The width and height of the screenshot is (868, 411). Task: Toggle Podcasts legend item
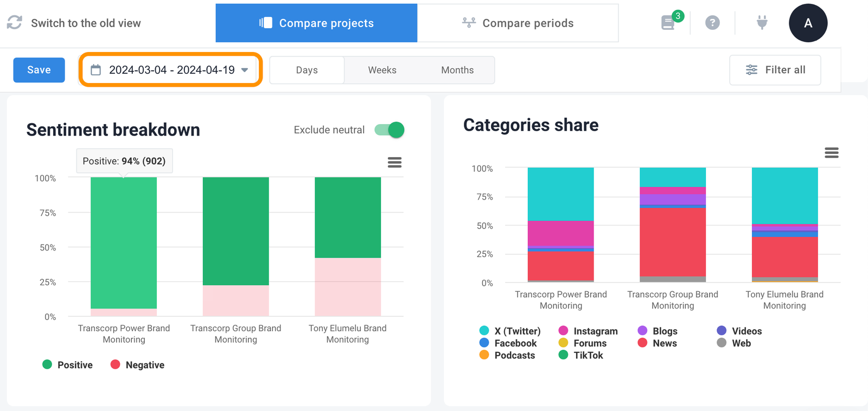(507, 355)
